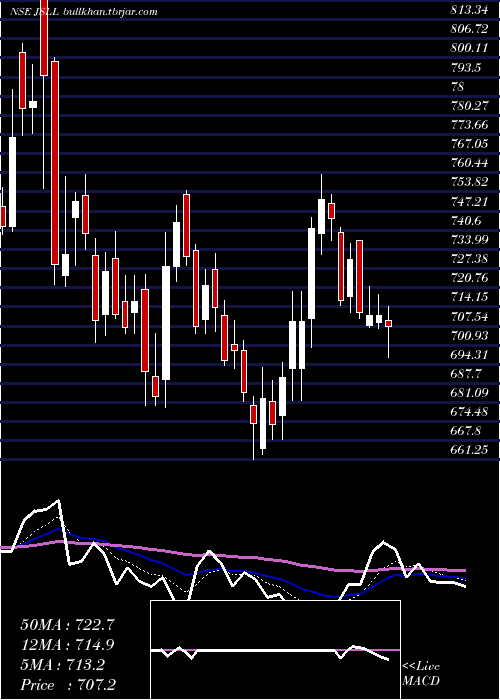This screenshot has width=500, height=700.
Task: Click the Price : 707.2 readout
Action: (x=68, y=685)
